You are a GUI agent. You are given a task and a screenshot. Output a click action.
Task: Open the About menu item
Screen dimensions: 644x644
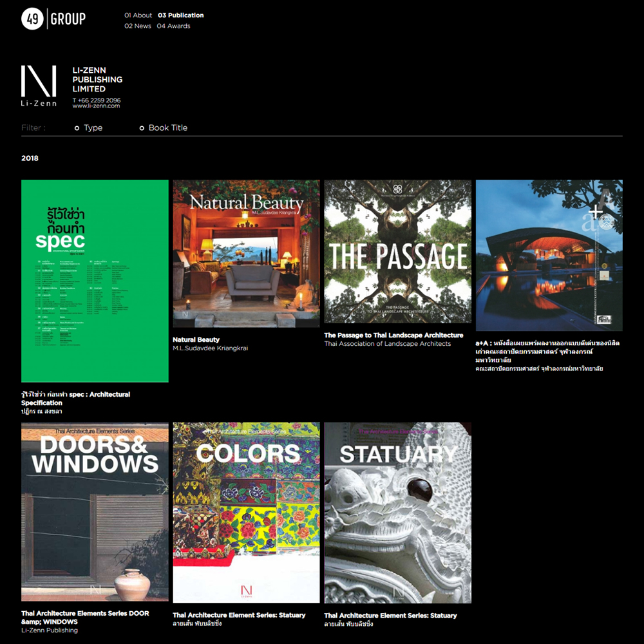[138, 15]
